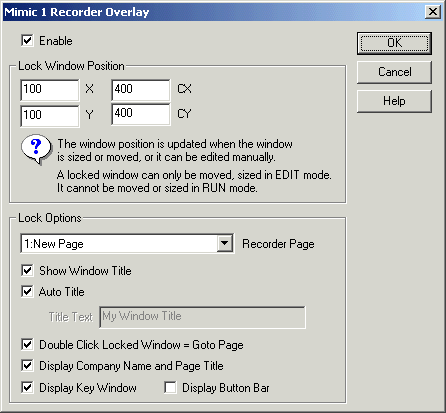
Task: Enable the Display Button Bar checkbox
Action: 170,387
